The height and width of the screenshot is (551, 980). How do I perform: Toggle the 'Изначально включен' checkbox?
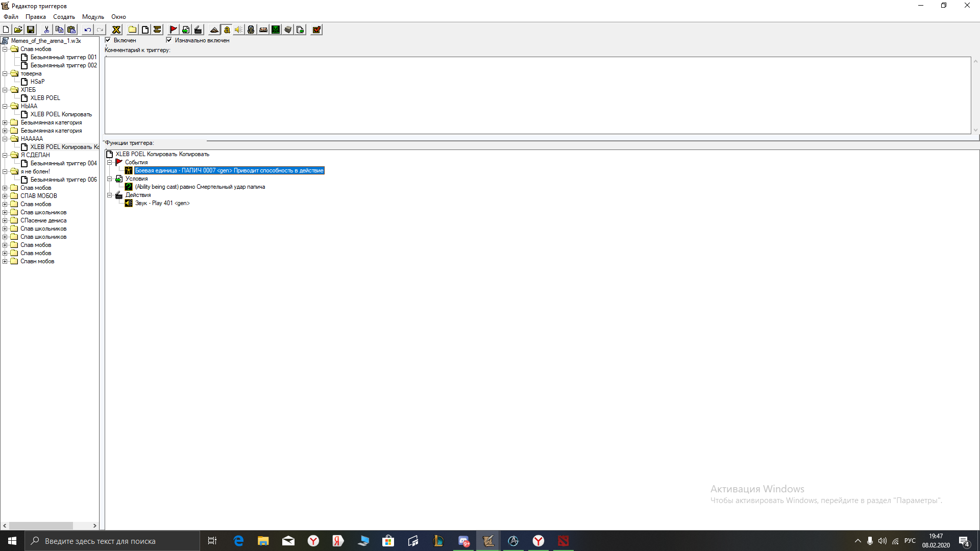pyautogui.click(x=169, y=40)
